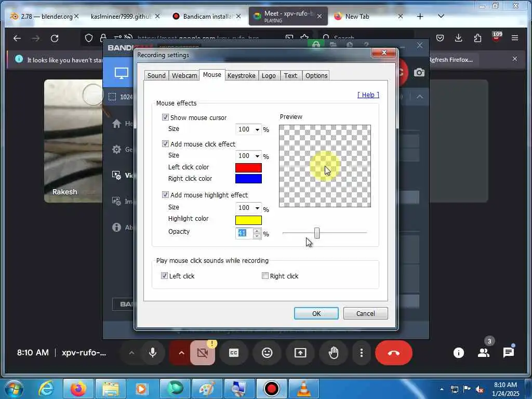The height and width of the screenshot is (399, 532).
Task: Open Bandicam Video settings icon
Action: tap(116, 175)
